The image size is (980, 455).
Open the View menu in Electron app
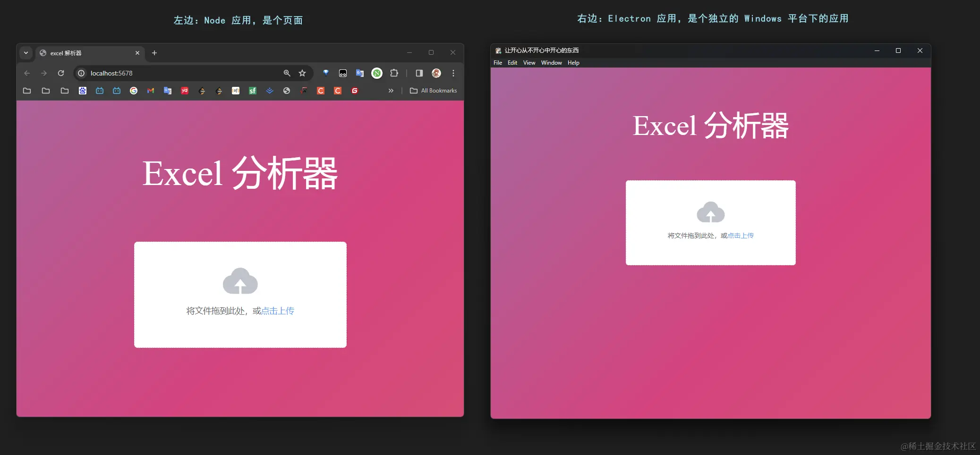click(529, 63)
